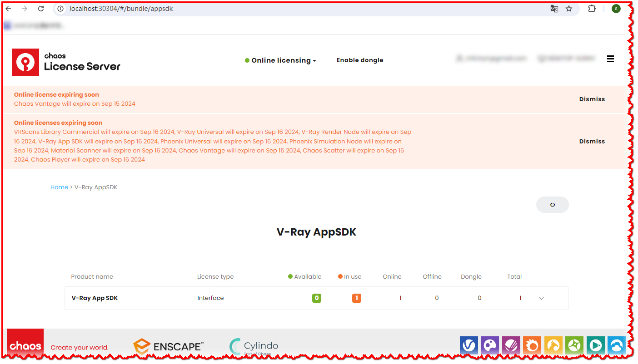Open the purple Corona product icon
638x364 pixels.
(x=490, y=346)
